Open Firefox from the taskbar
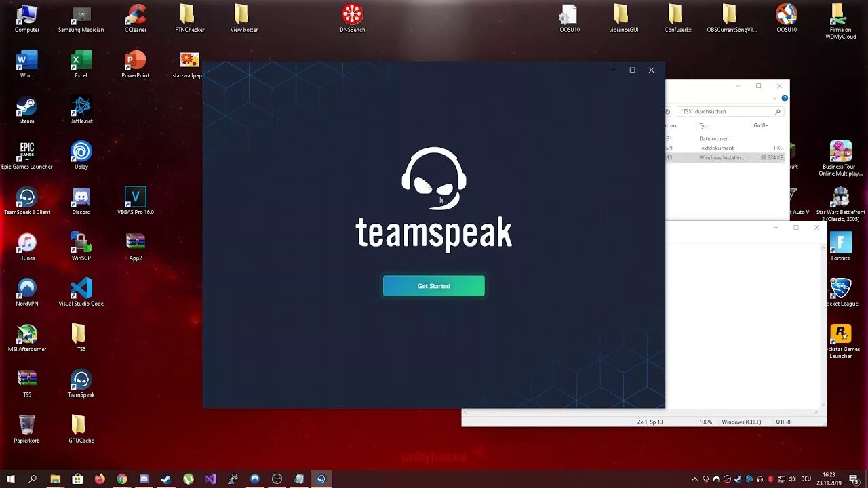Image resolution: width=868 pixels, height=488 pixels. [x=100, y=479]
